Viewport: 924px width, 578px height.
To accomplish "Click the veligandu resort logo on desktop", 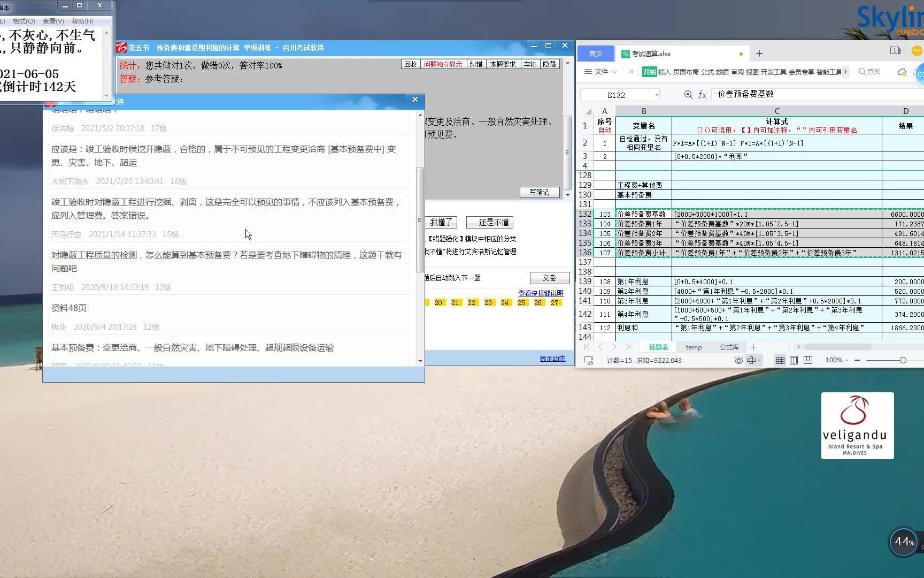I will click(x=857, y=425).
